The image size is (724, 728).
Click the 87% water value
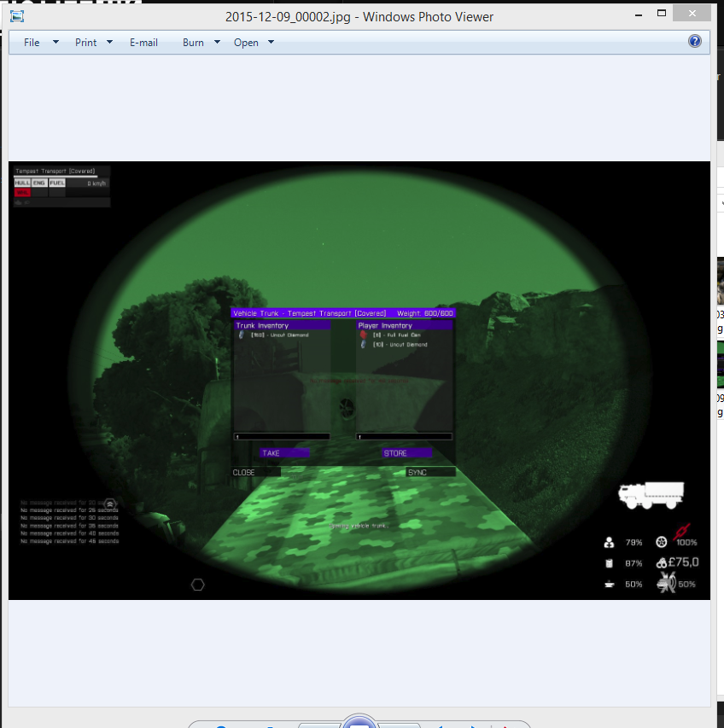(x=633, y=563)
